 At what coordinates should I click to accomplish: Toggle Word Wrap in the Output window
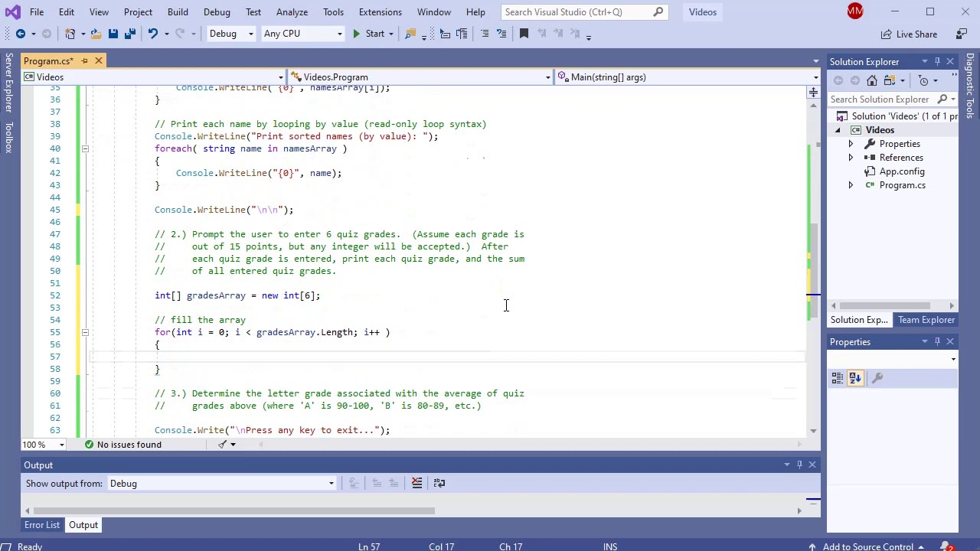coord(439,483)
